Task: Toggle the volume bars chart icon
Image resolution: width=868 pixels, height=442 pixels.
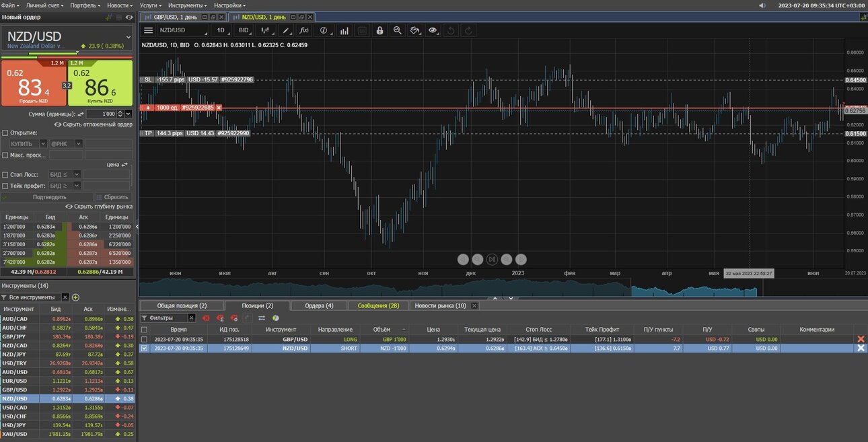Action: point(344,30)
